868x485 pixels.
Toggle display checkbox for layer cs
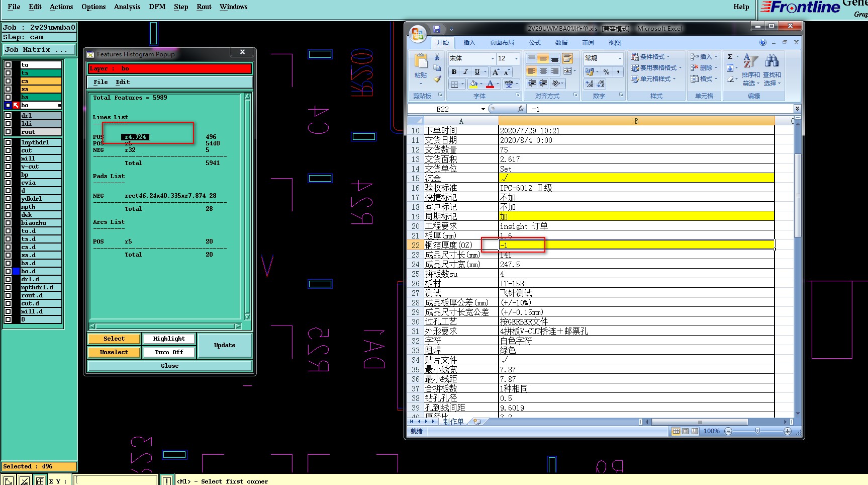[x=8, y=81]
